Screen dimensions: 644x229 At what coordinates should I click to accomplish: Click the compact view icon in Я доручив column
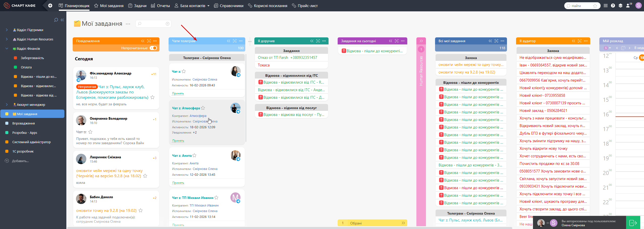(x=318, y=41)
